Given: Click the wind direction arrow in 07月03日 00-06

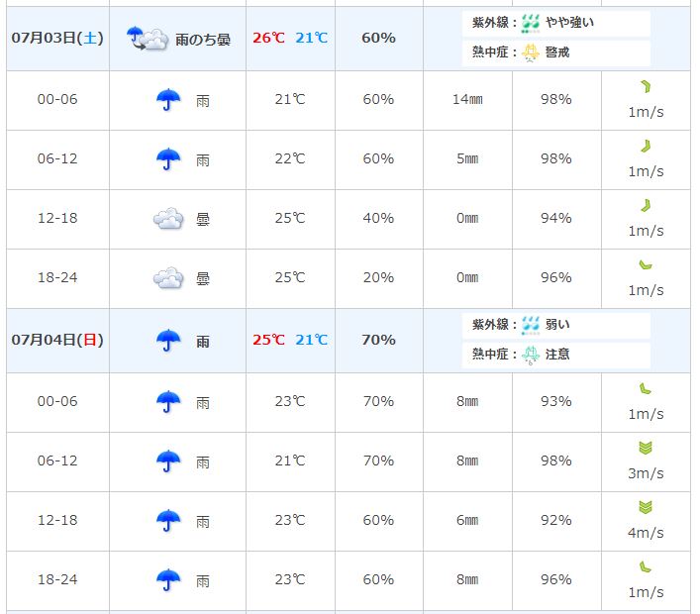Looking at the screenshot, I should [646, 86].
